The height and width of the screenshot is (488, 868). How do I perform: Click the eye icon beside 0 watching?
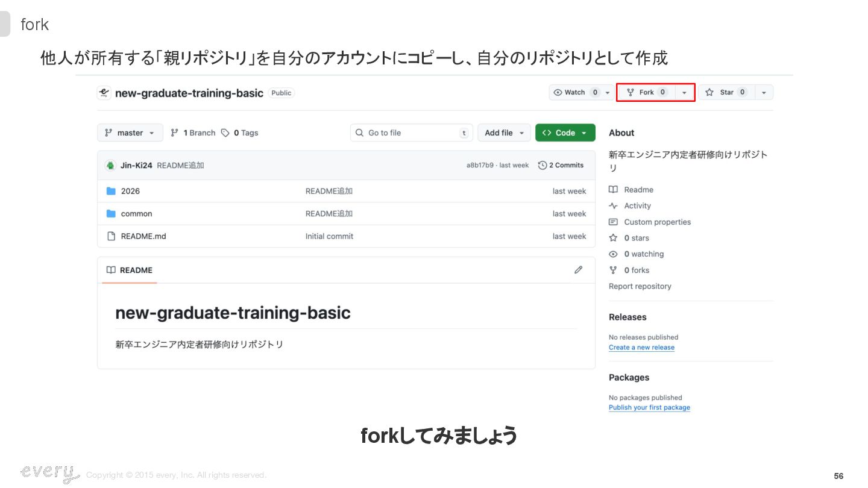613,254
